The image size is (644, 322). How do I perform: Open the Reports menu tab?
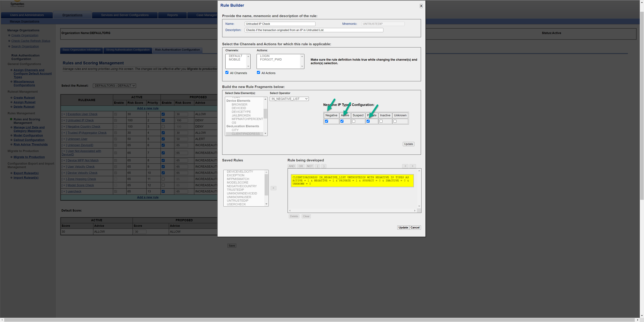click(x=172, y=15)
